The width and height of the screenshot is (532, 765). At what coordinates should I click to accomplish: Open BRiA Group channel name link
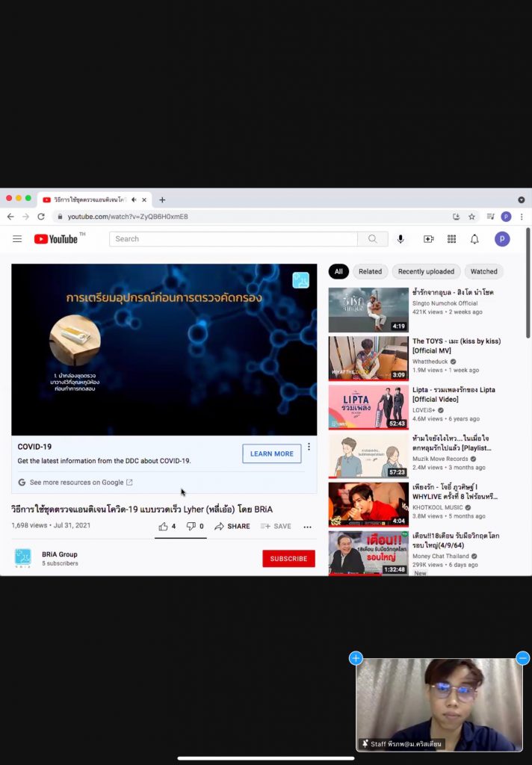[x=60, y=554]
